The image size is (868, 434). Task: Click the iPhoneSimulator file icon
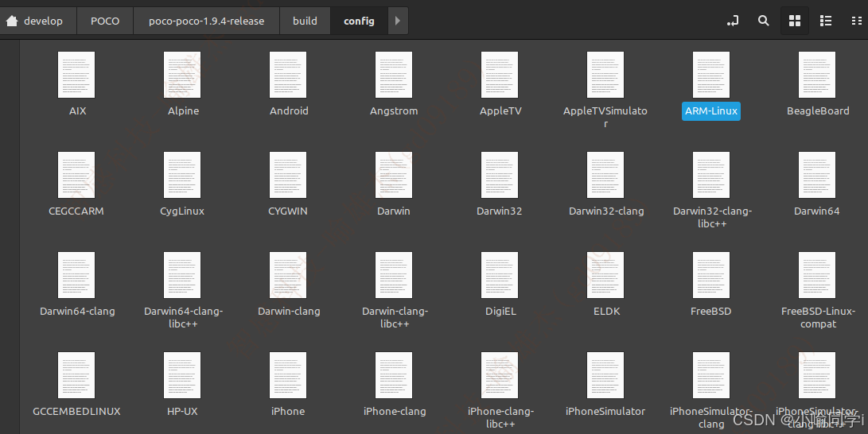(605, 375)
